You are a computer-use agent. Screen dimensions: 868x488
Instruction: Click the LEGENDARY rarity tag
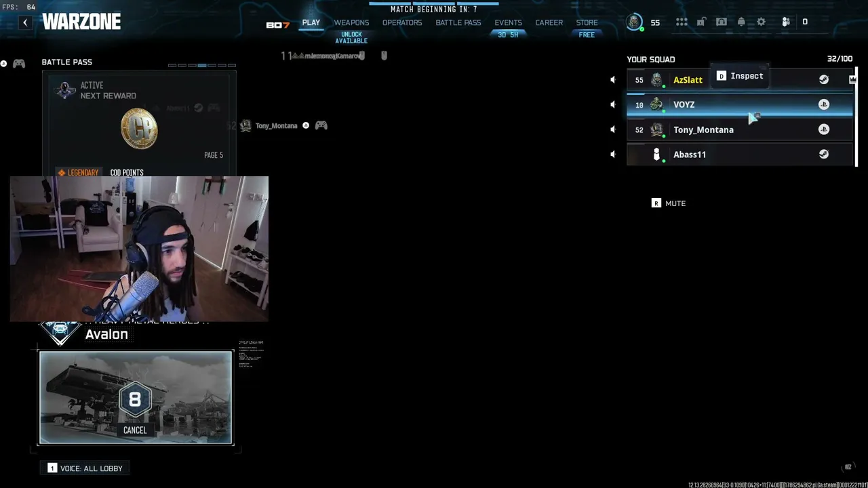tap(78, 173)
